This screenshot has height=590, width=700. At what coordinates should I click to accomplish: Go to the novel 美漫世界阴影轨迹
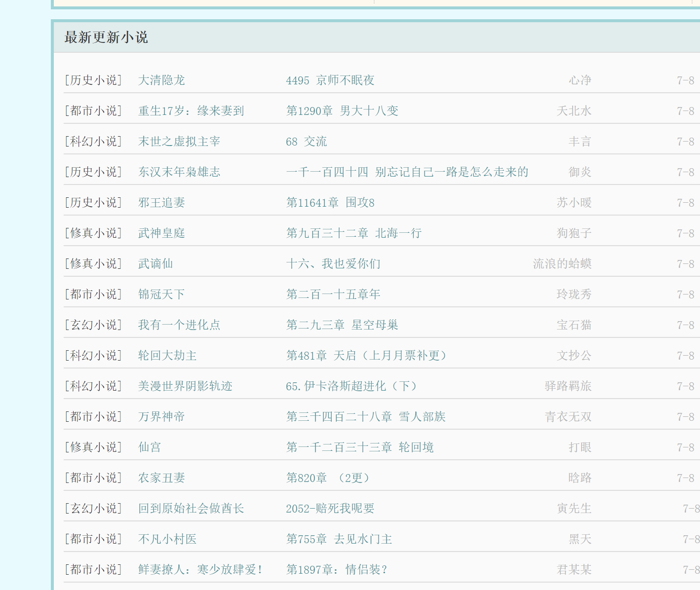pos(185,386)
